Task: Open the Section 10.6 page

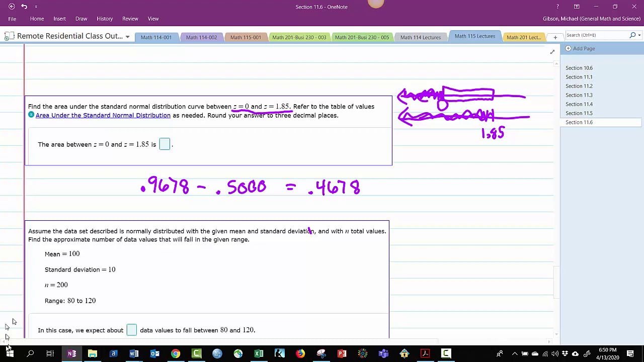Action: (x=579, y=68)
